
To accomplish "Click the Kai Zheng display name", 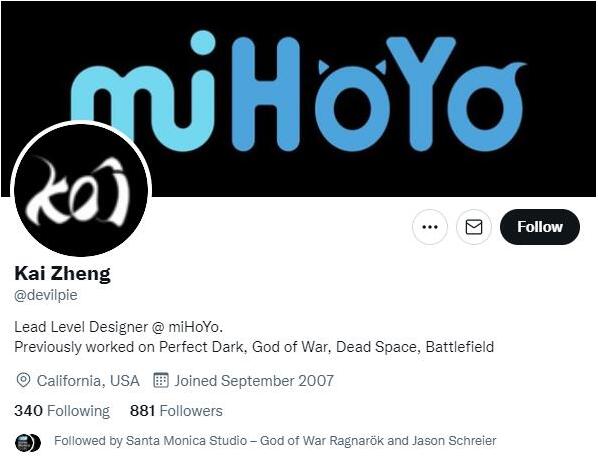I will tap(63, 274).
